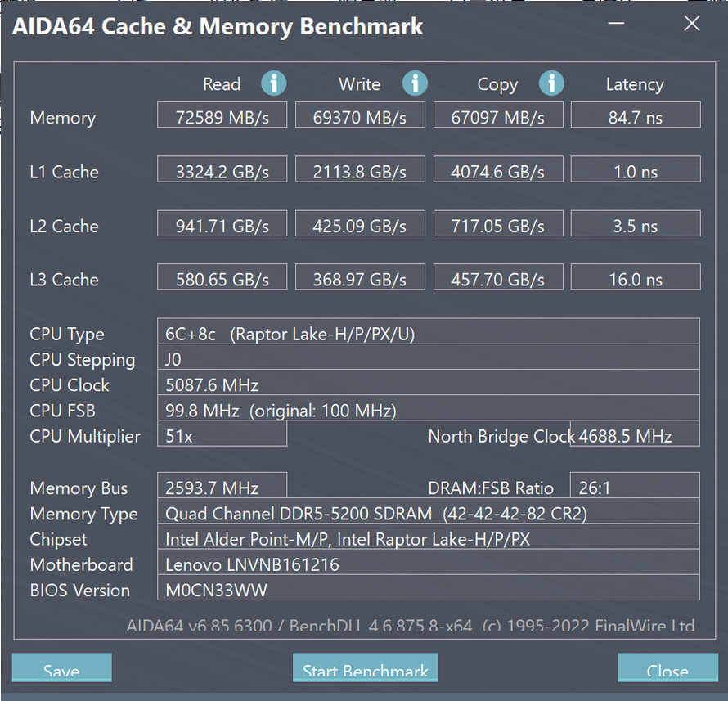Click the Close button at bottom
This screenshot has width=728, height=701.
click(667, 667)
